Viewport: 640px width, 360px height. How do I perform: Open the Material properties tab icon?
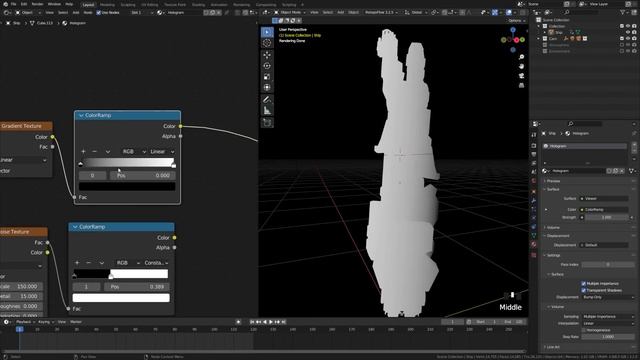(534, 244)
